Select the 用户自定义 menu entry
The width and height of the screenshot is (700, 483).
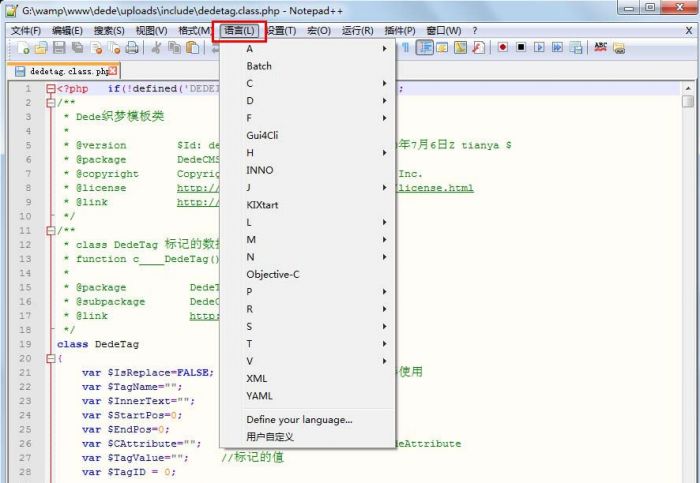tap(308, 437)
